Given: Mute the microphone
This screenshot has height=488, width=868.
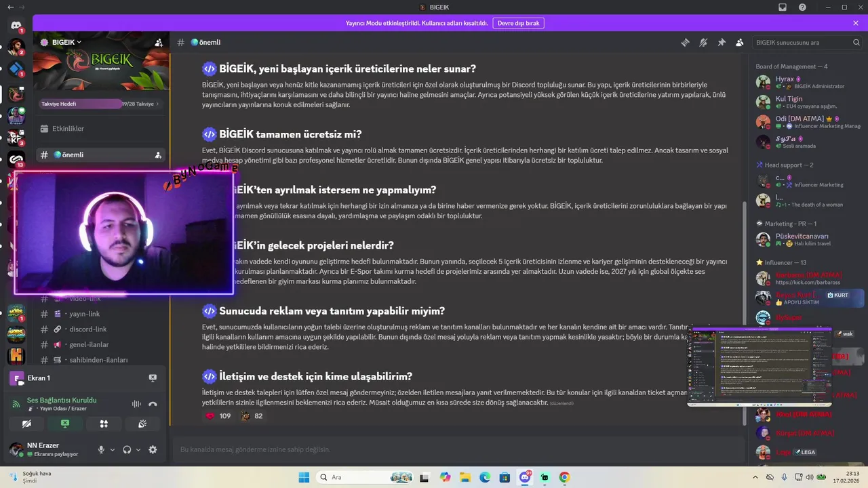Looking at the screenshot, I should pyautogui.click(x=101, y=449).
